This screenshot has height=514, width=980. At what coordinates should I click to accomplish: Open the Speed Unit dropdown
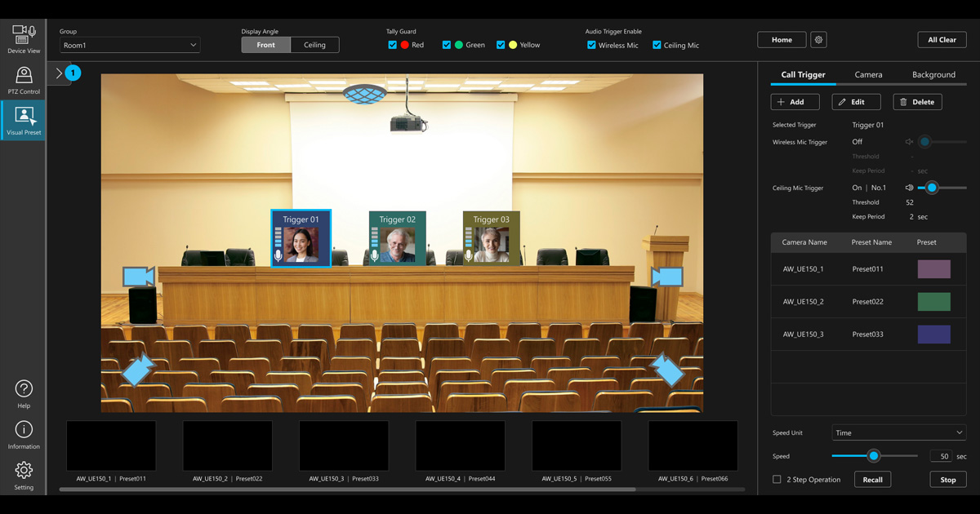coord(898,432)
